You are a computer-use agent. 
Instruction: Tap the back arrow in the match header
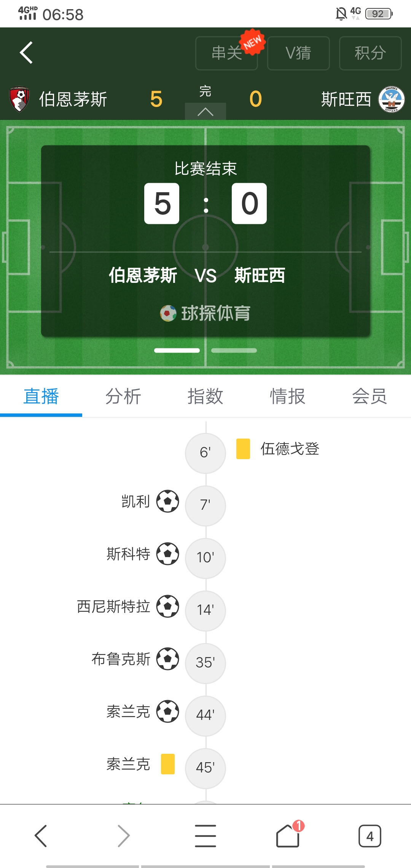26,53
